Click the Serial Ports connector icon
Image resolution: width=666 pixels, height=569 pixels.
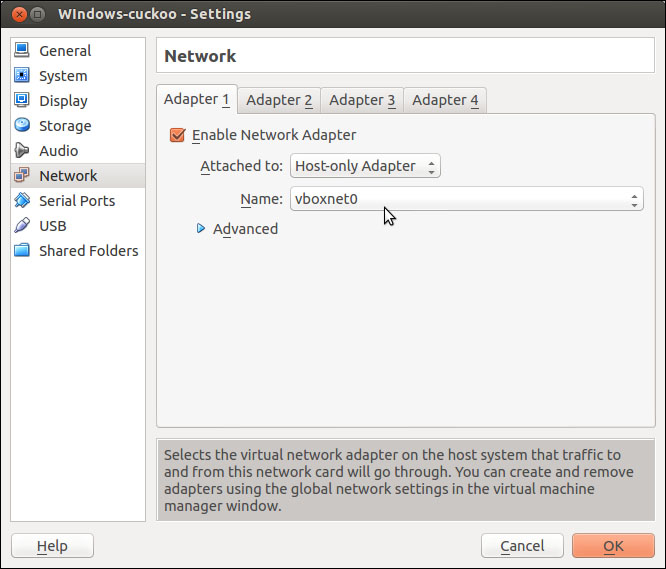tap(22, 200)
